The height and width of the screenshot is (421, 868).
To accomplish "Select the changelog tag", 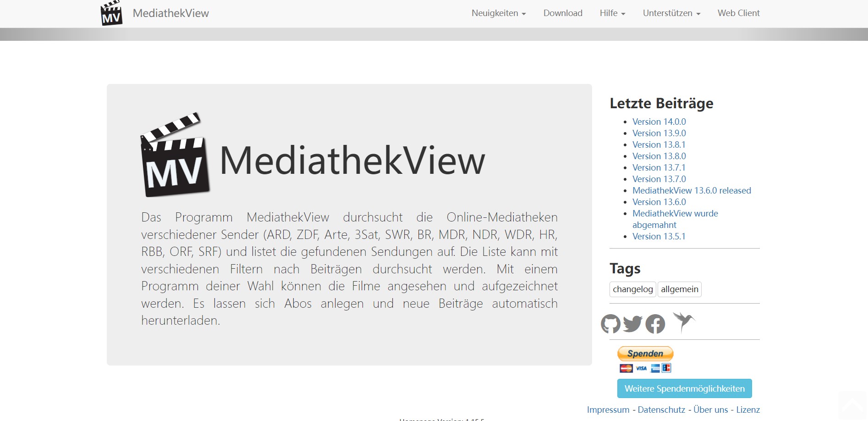I will (x=633, y=289).
